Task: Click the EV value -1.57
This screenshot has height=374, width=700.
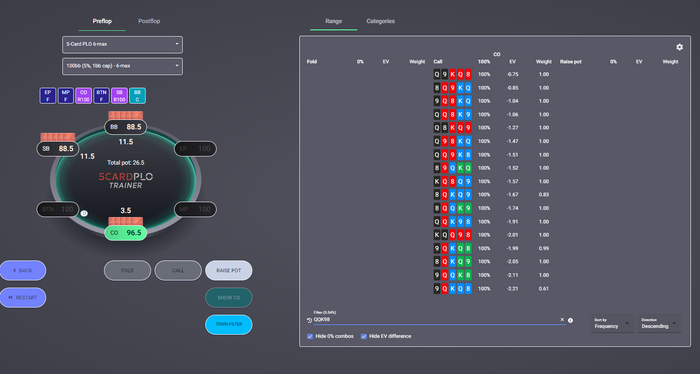Action: 512,182
